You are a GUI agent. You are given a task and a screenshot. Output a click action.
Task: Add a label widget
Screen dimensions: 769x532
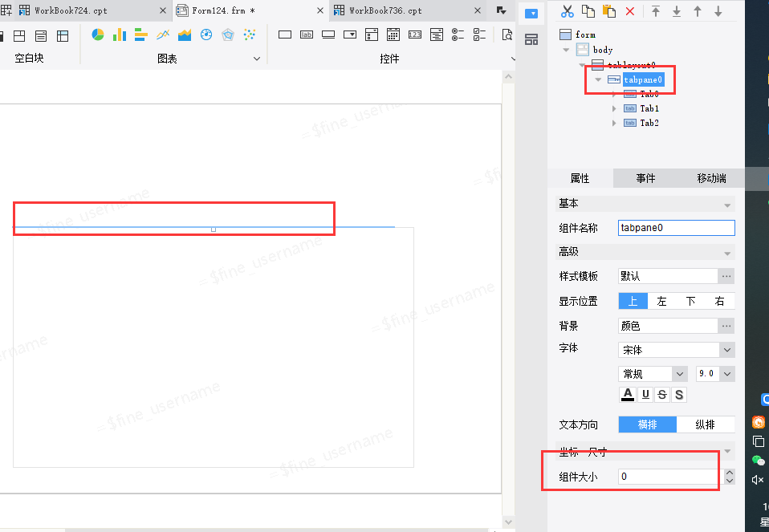307,35
